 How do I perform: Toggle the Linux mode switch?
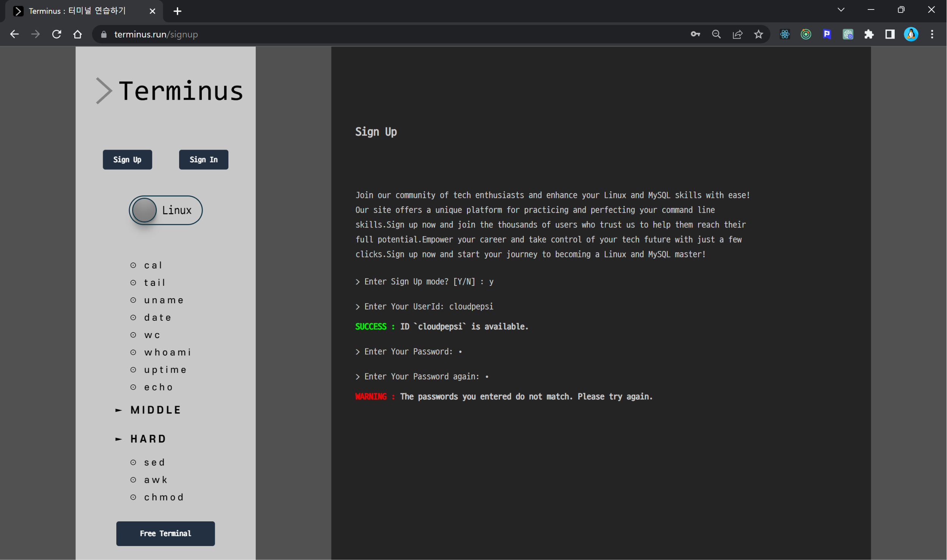[166, 210]
